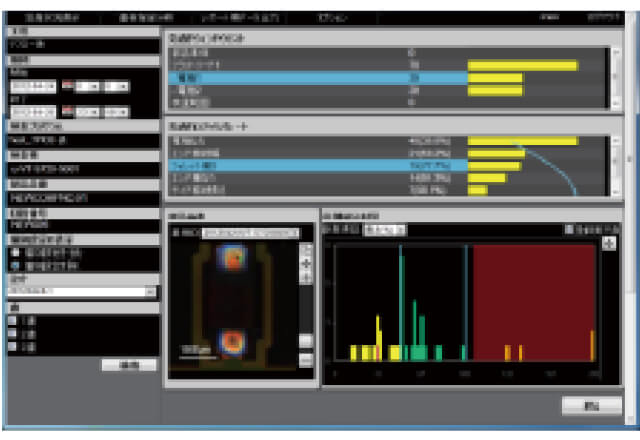The height and width of the screenshot is (440, 640).
Task: Tick the third checkbox in the bottom-left list
Action: 13,347
